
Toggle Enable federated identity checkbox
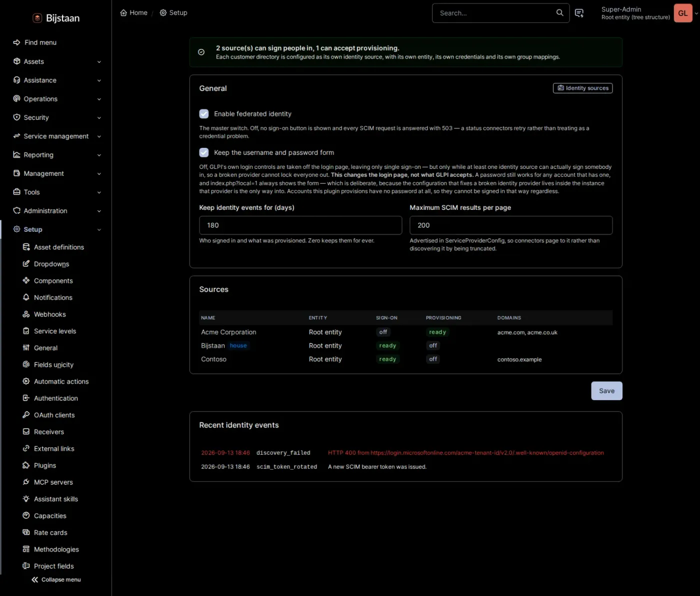click(x=204, y=114)
